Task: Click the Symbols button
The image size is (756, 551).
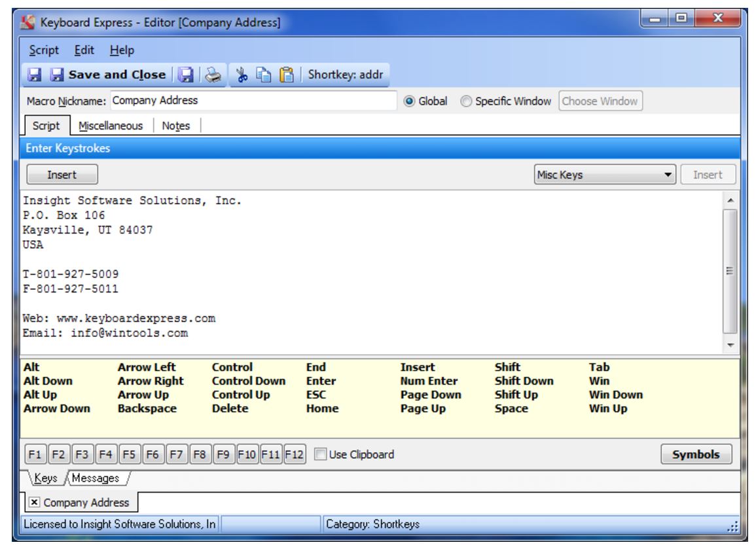Action: [x=696, y=454]
